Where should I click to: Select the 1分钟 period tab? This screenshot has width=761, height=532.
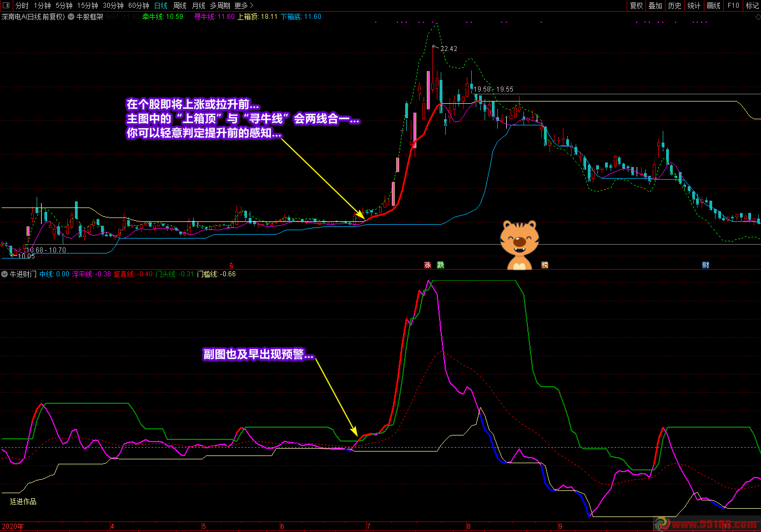pyautogui.click(x=42, y=6)
